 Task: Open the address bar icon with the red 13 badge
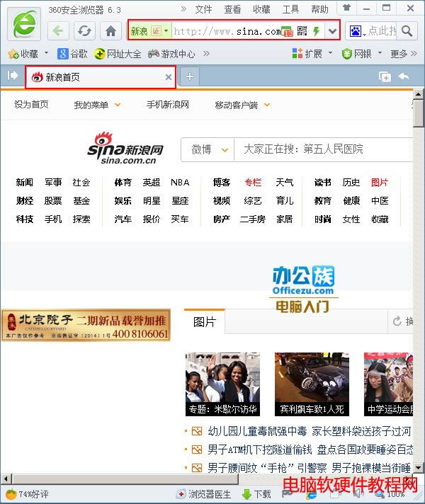tap(287, 31)
